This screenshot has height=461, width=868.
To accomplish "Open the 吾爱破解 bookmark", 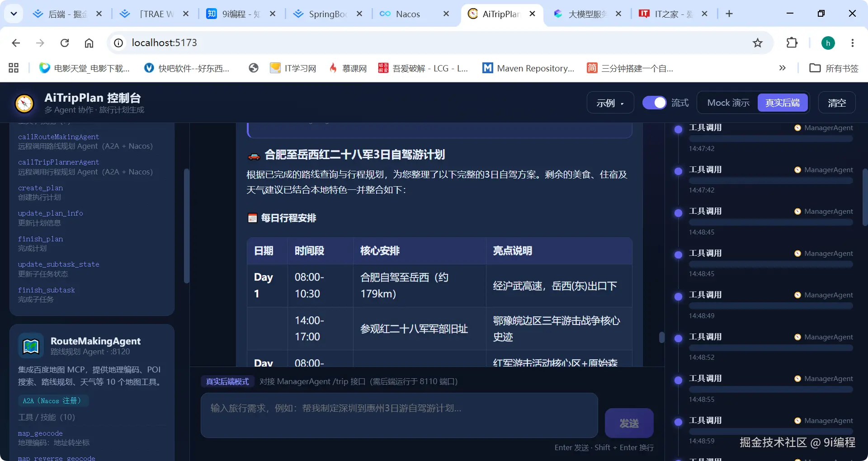I will (x=423, y=68).
